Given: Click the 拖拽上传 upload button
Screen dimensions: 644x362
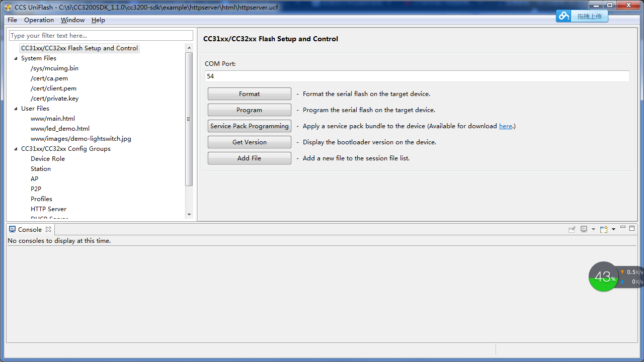Looking at the screenshot, I should (x=590, y=17).
